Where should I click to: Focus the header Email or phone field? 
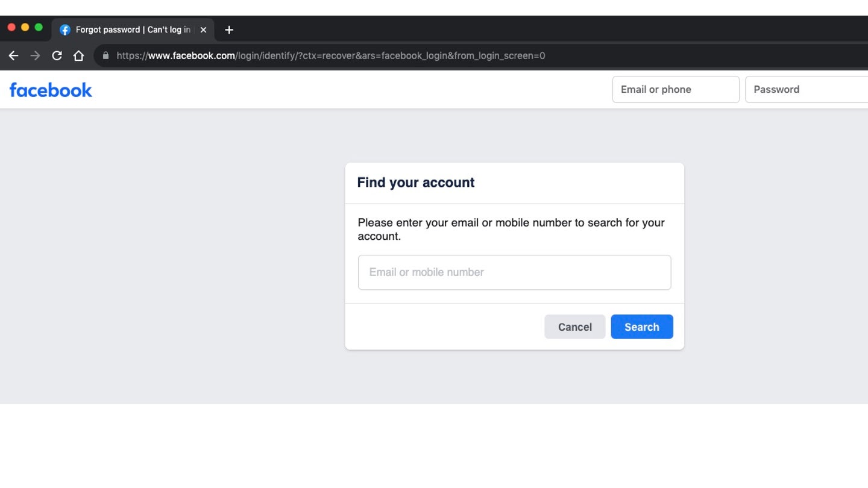click(676, 89)
